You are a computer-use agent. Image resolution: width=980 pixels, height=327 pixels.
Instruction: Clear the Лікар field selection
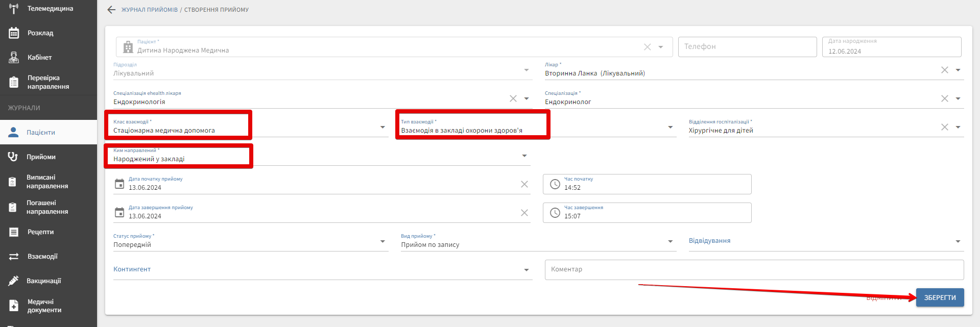click(945, 70)
